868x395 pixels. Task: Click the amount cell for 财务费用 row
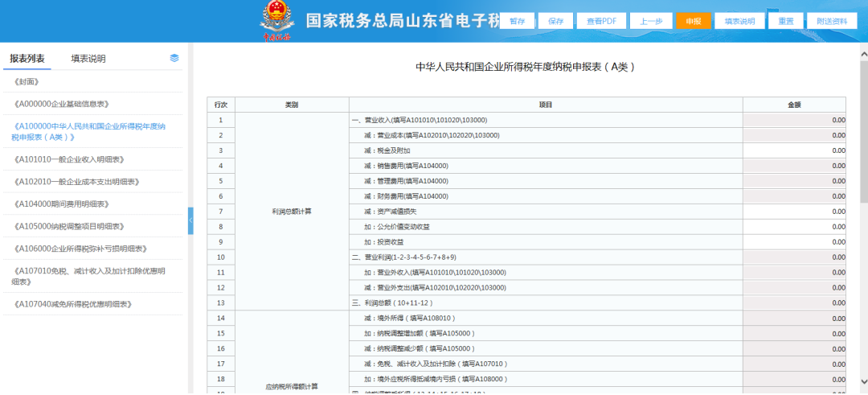(x=794, y=196)
